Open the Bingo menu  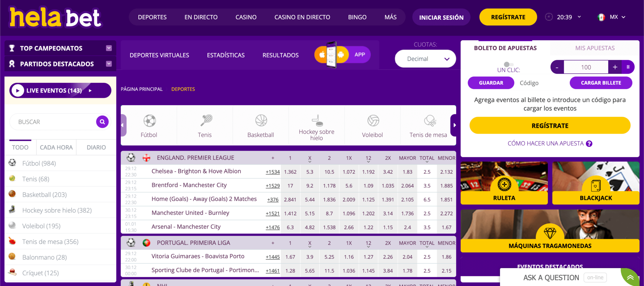click(x=357, y=17)
